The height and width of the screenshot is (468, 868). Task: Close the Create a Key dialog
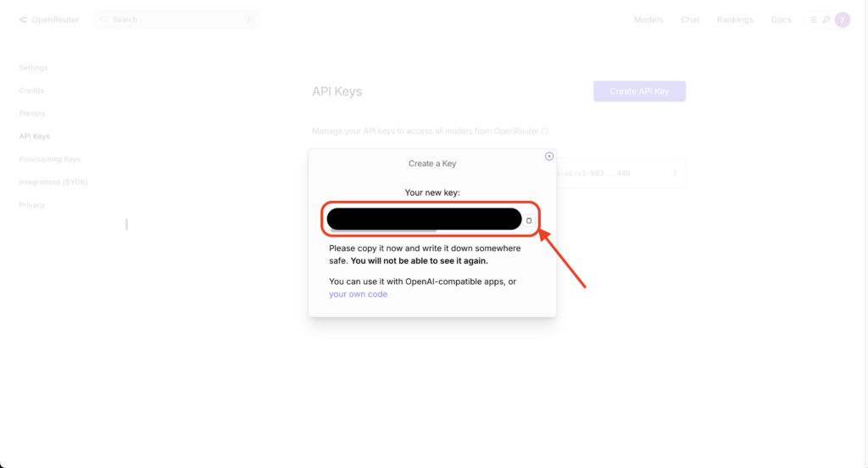tap(548, 156)
